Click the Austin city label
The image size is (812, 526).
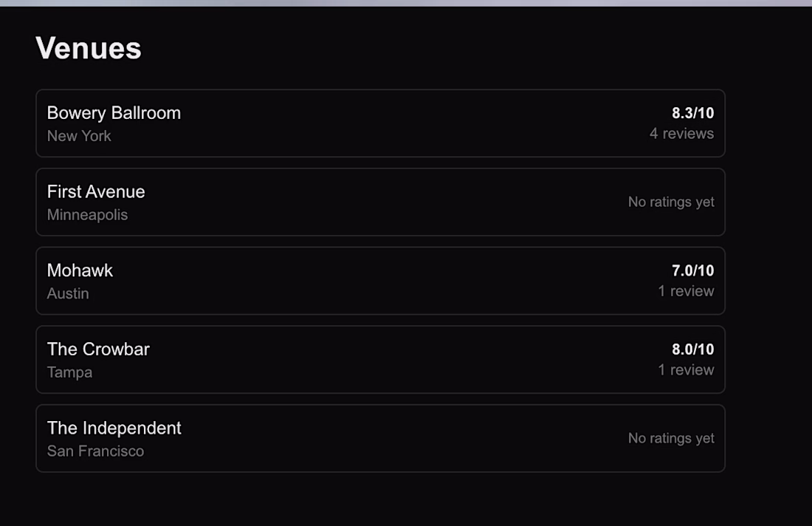tap(68, 293)
